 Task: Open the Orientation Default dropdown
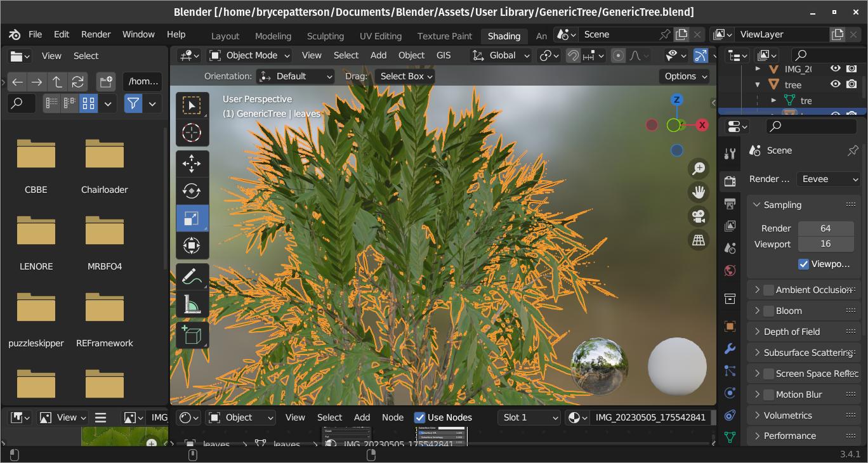296,76
